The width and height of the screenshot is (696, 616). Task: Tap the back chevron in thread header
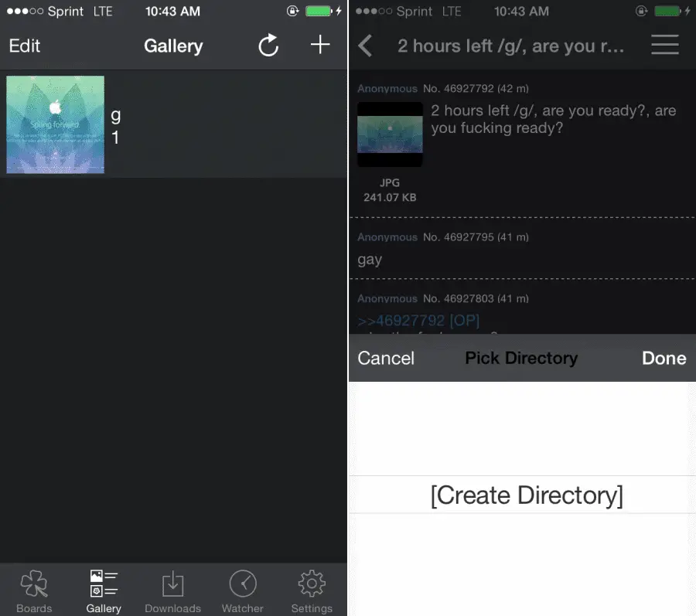366,46
